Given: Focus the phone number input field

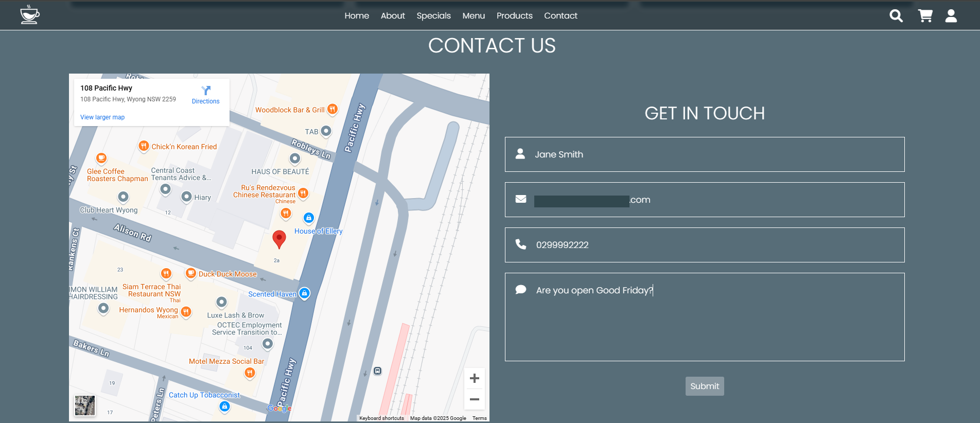Looking at the screenshot, I should tap(710, 245).
